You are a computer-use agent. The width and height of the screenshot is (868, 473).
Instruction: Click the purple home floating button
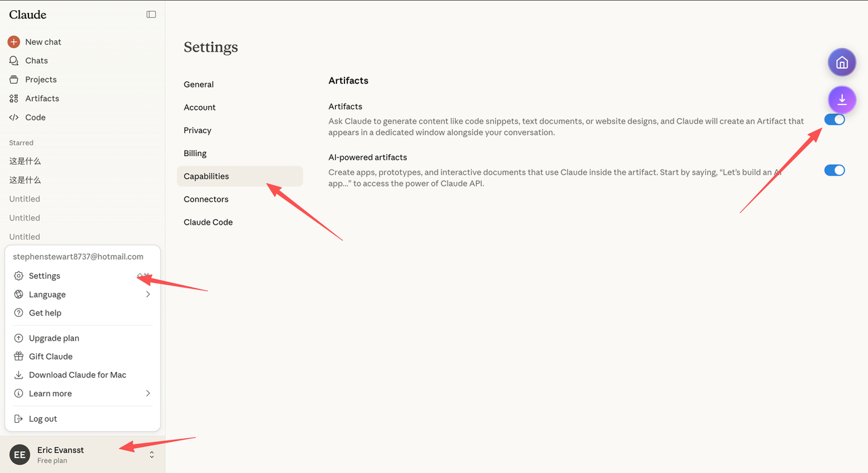point(842,62)
